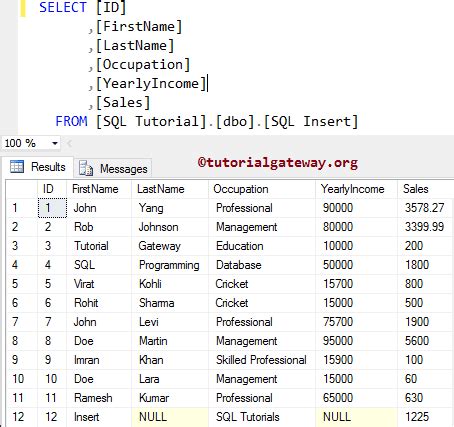Click the 'Imran' first name cell
Screen dimensions: 454x427
tap(99, 360)
